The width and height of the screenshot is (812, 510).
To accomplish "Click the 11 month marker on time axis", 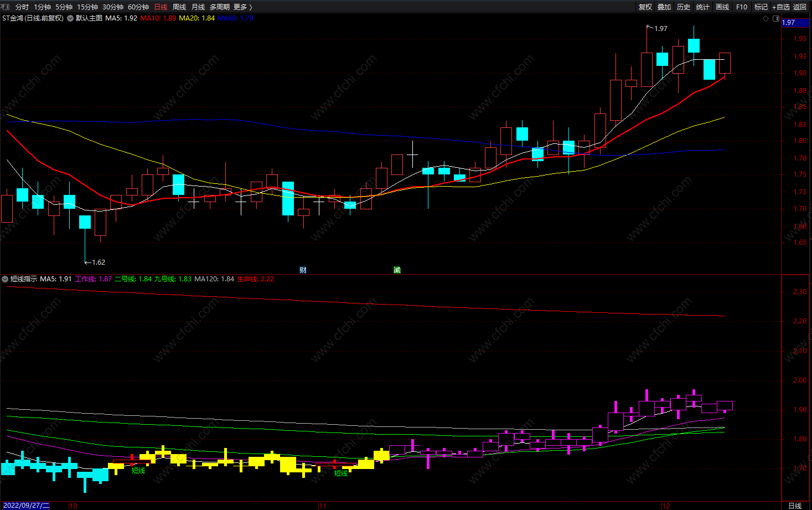I will pyautogui.click(x=323, y=506).
